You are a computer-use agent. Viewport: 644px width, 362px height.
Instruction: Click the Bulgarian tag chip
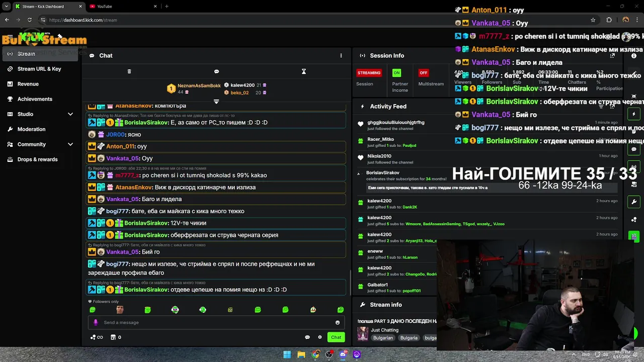pos(383,338)
